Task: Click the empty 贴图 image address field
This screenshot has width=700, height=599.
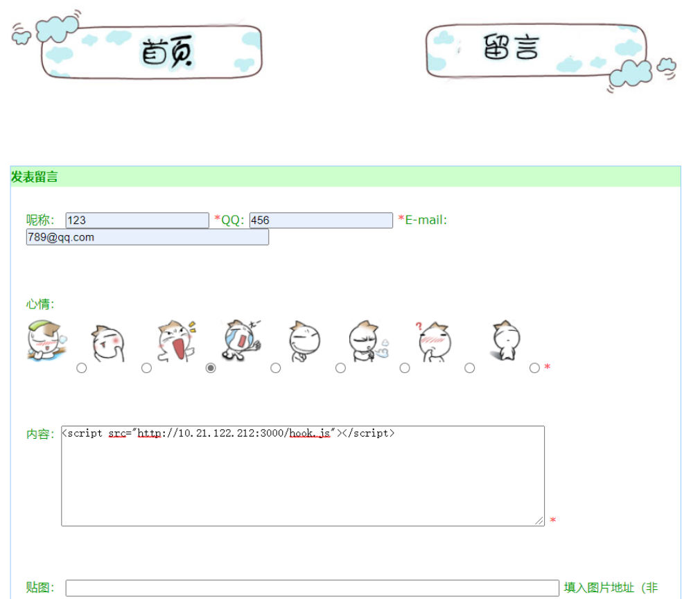Action: point(312,588)
